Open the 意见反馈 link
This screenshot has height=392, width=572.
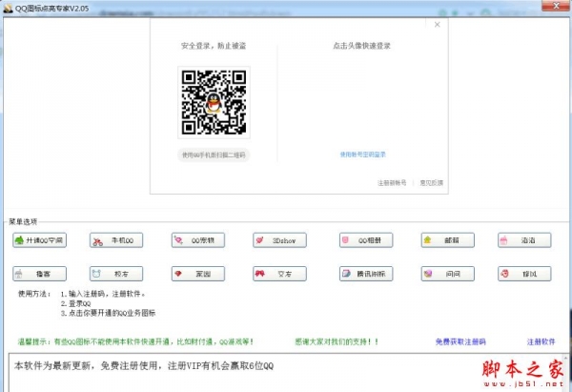[431, 183]
